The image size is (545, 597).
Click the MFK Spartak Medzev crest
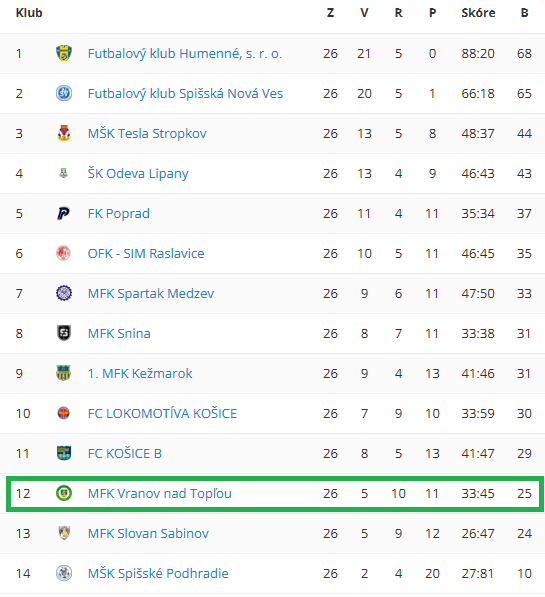pyautogui.click(x=64, y=293)
